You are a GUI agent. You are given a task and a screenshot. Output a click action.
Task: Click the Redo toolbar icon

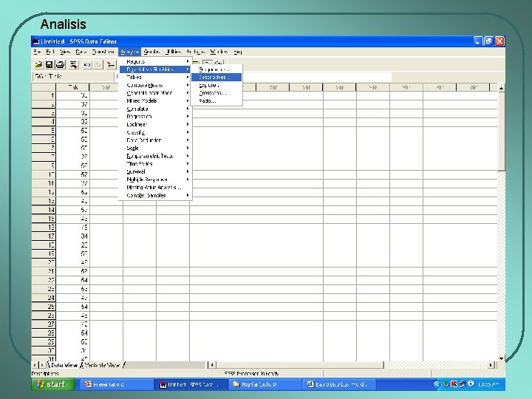(x=98, y=64)
